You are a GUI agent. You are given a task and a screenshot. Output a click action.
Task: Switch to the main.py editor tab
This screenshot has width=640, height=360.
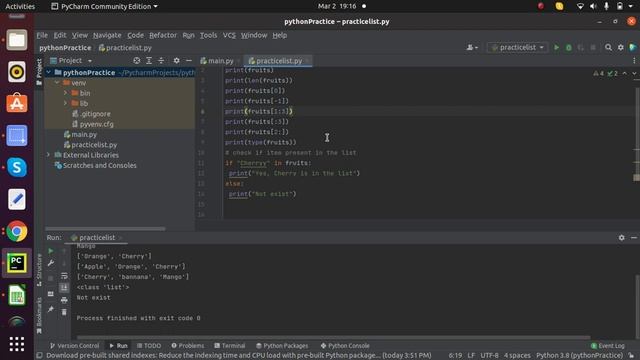click(220, 61)
